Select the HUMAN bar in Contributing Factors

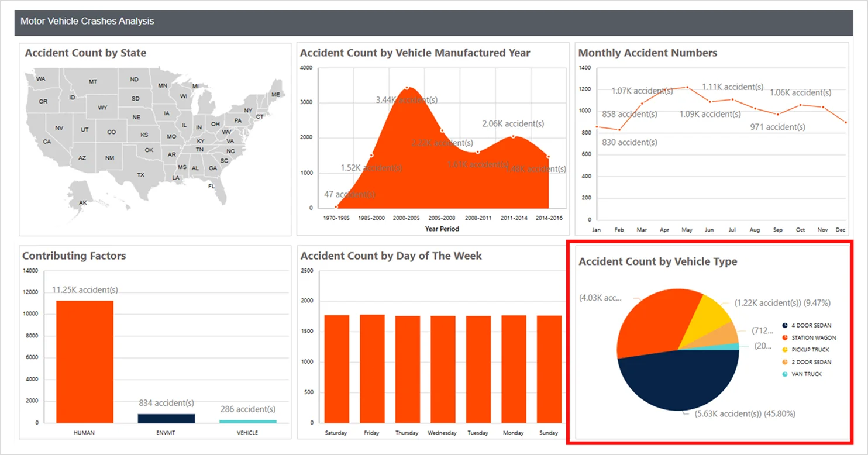click(x=84, y=361)
